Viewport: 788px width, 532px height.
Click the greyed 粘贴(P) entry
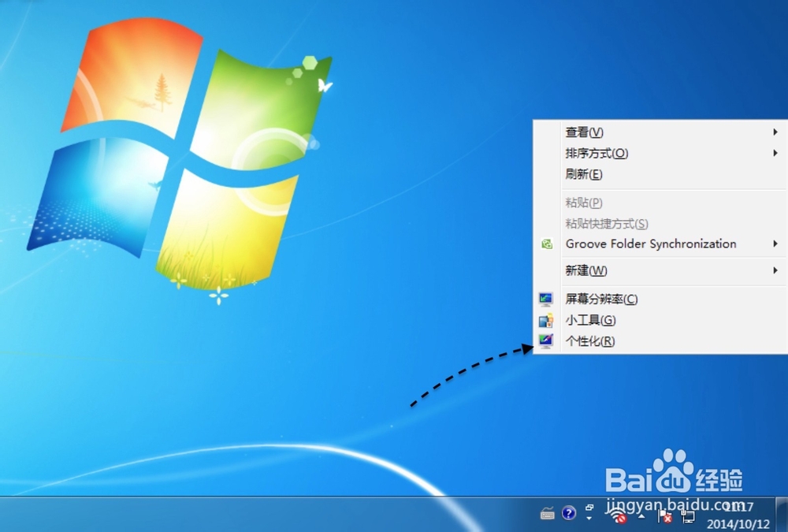coord(660,203)
